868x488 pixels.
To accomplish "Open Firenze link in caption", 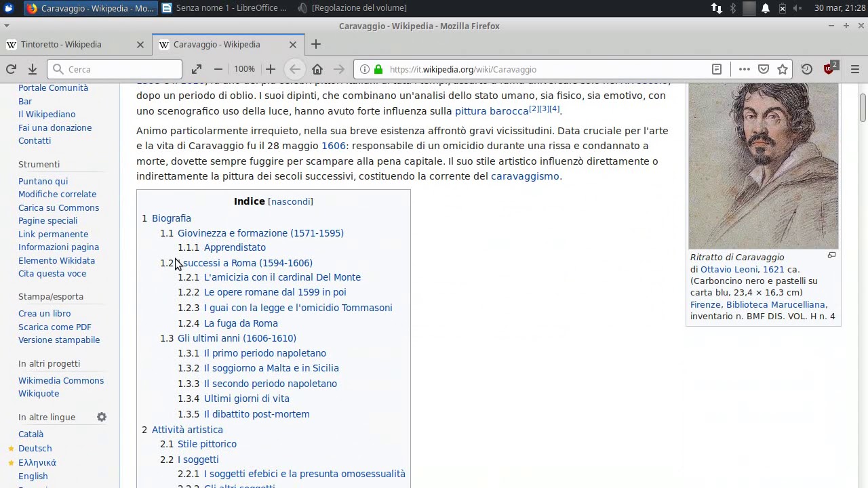I will pyautogui.click(x=706, y=304).
